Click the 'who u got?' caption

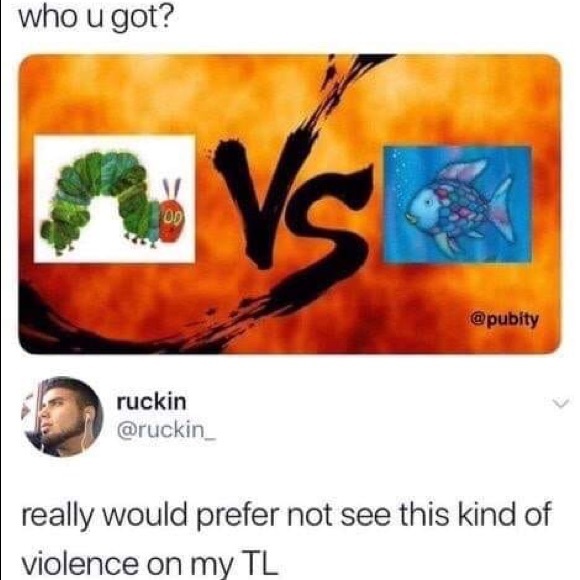[x=95, y=19]
